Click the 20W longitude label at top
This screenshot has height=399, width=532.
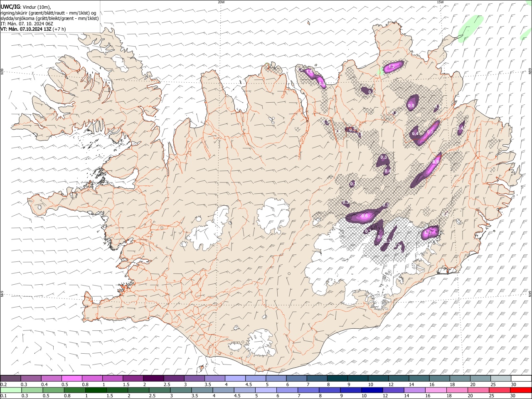tap(221, 2)
